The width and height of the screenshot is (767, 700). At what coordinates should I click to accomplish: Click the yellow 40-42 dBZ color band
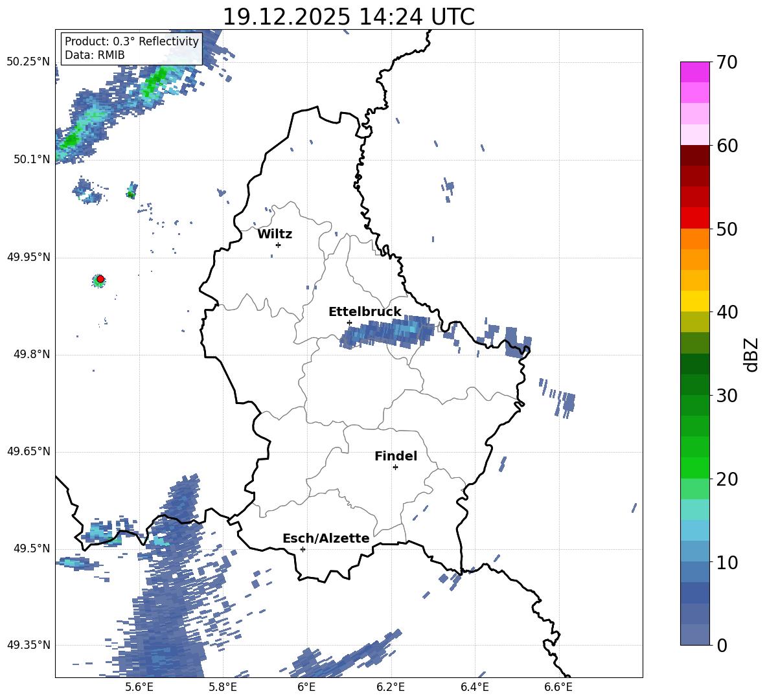(694, 301)
